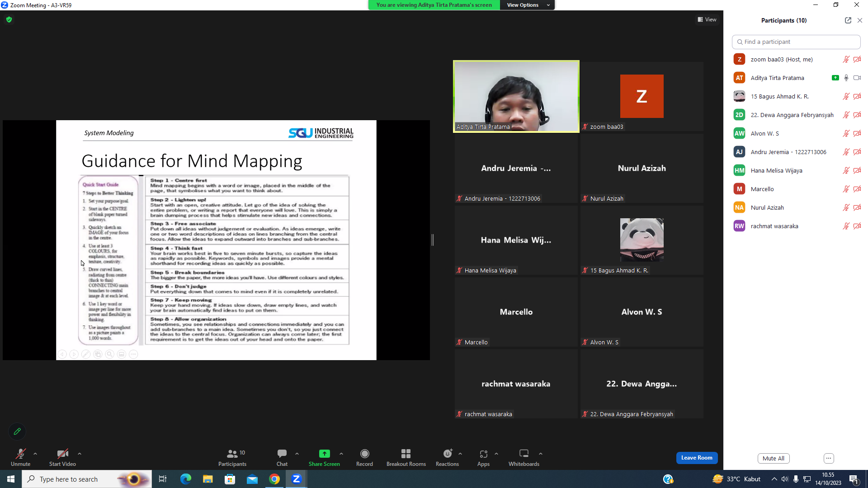This screenshot has height=488, width=868.
Task: Open the Windows Start menu
Action: tap(11, 479)
